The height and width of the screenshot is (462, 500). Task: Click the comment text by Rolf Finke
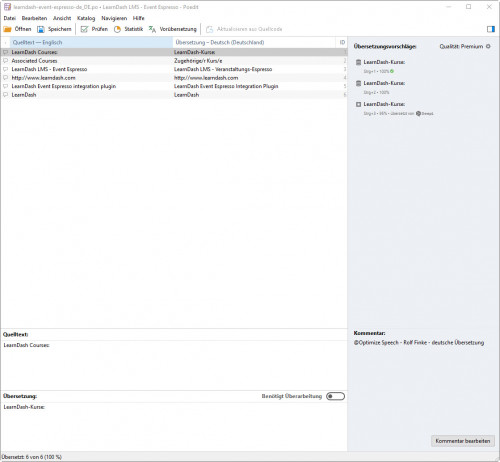pyautogui.click(x=419, y=343)
